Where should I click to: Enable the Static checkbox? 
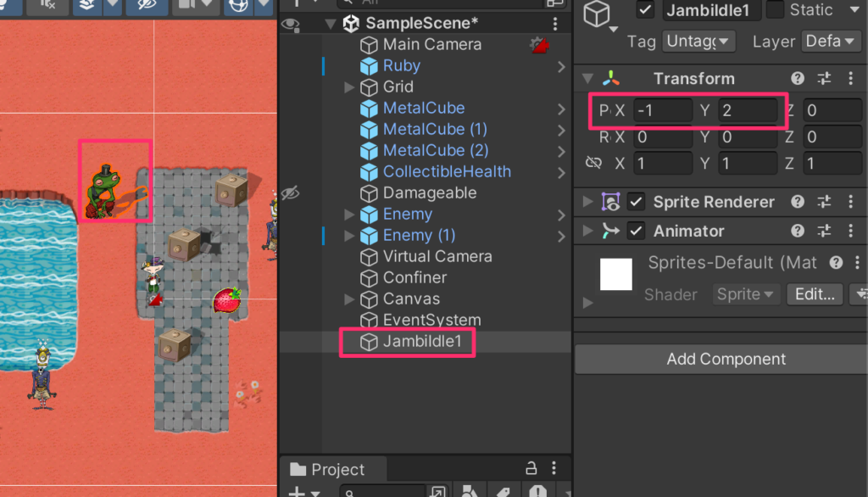coord(775,10)
